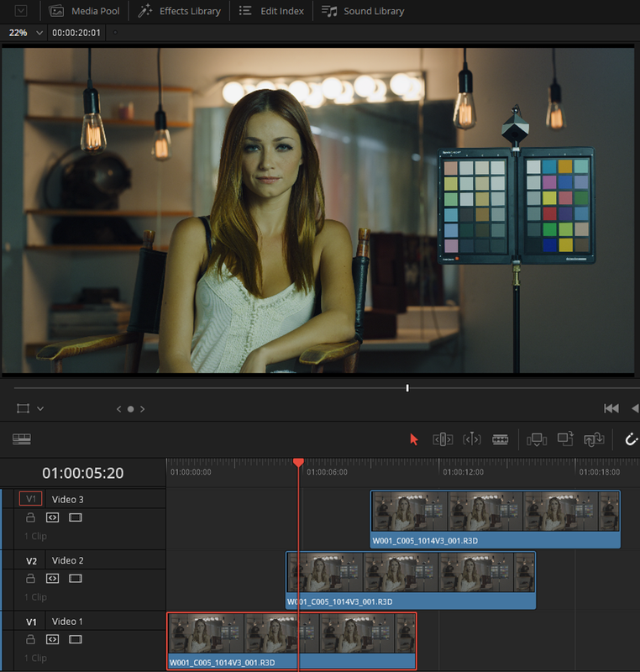
Task: Open the 22% viewer zoom dropdown
Action: (25, 33)
